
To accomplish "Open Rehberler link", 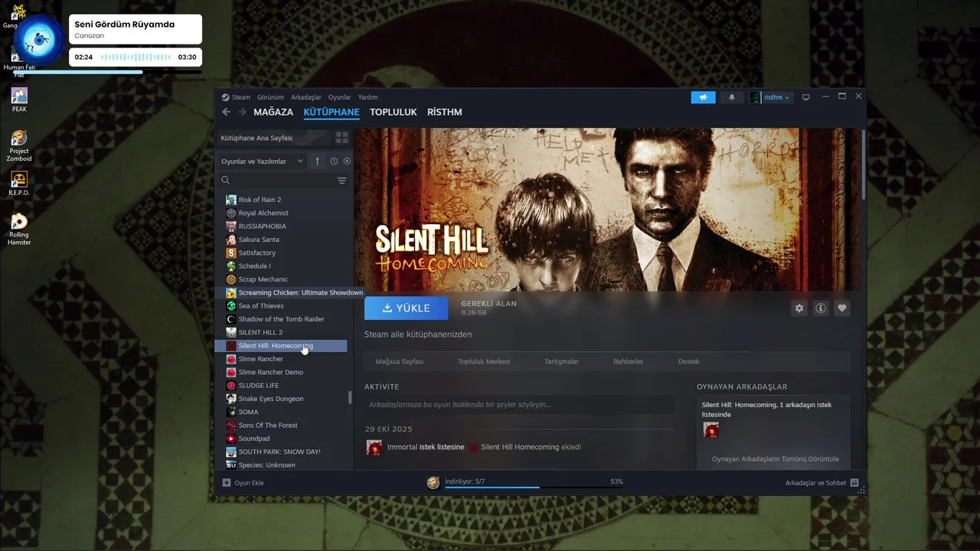I will (x=628, y=361).
